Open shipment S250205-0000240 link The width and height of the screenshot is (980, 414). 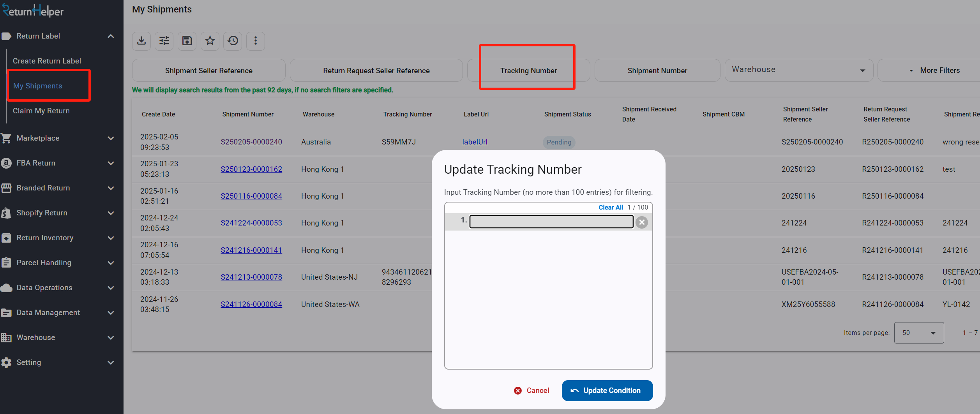pyautogui.click(x=251, y=142)
